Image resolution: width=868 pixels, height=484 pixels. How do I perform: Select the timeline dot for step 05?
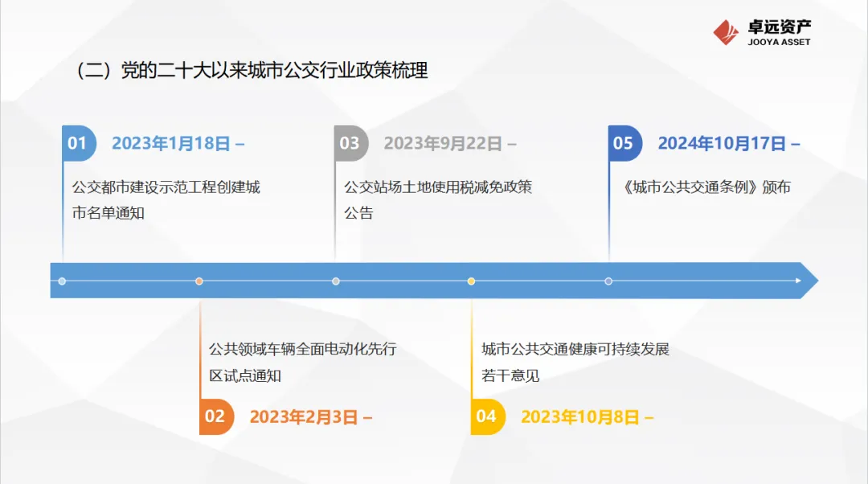[608, 281]
